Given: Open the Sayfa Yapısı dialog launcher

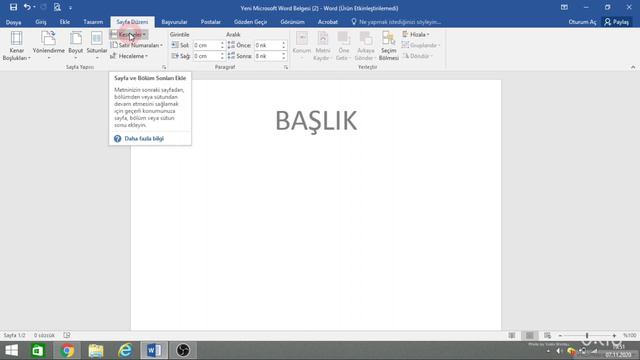Looking at the screenshot, I should (x=164, y=67).
